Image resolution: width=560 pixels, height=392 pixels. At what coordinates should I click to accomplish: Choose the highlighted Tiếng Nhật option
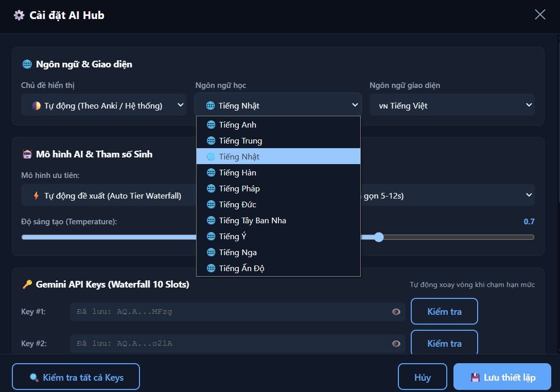278,156
